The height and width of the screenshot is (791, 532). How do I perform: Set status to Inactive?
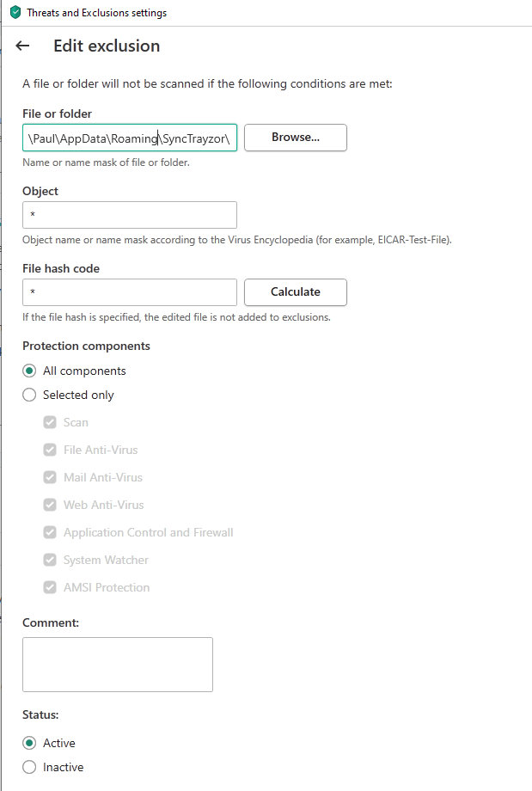[30, 767]
